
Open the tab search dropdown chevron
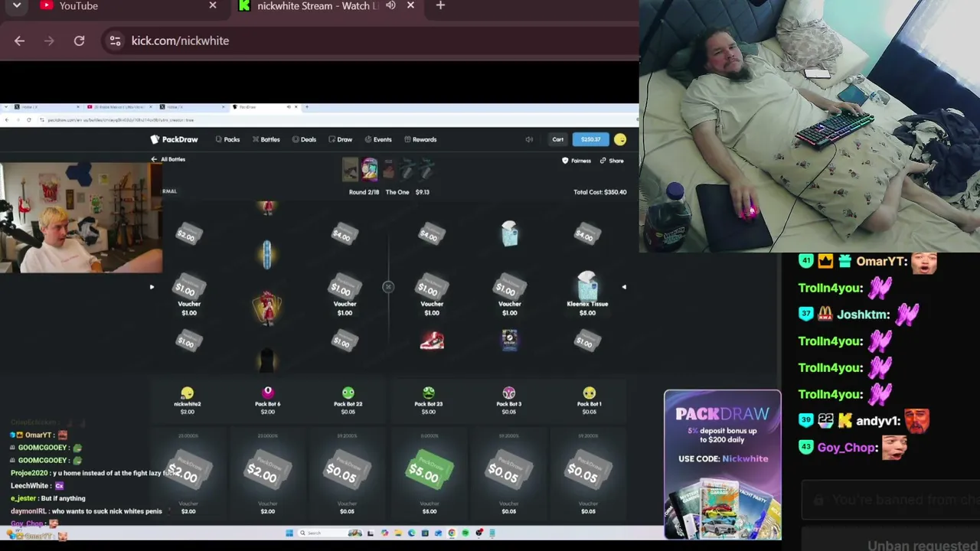point(16,5)
